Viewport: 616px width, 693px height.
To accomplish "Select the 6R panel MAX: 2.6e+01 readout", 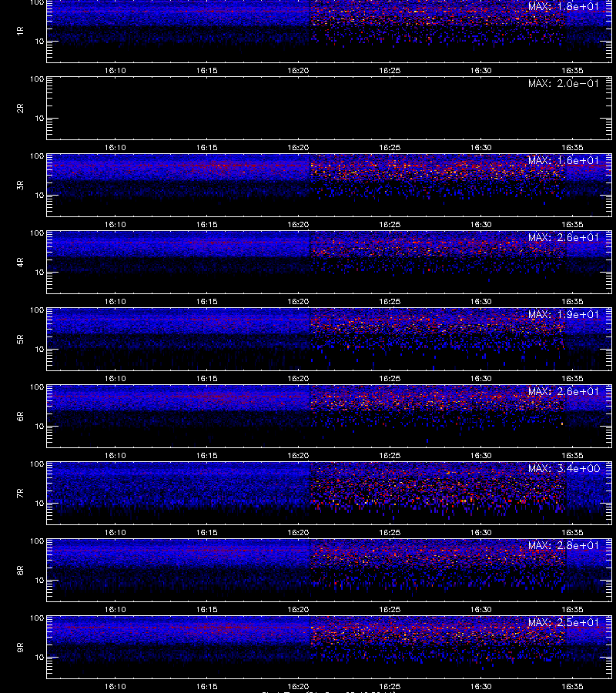I will coord(564,392).
